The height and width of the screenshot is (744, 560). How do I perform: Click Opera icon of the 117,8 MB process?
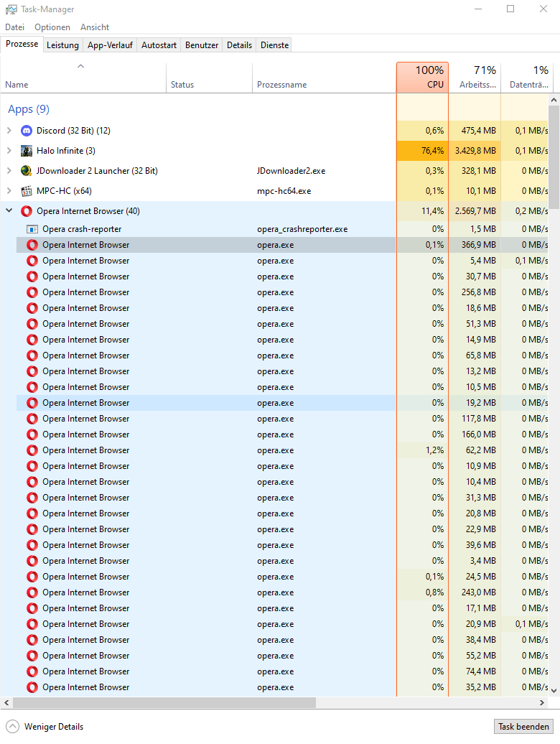click(32, 419)
